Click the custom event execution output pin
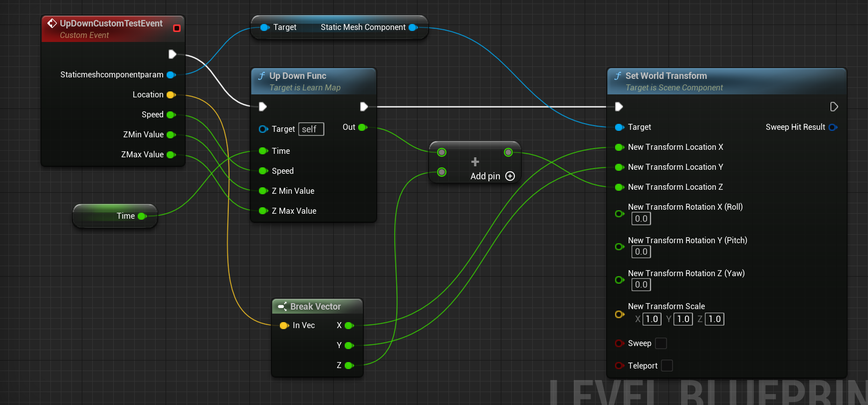This screenshot has height=405, width=868. (x=172, y=54)
